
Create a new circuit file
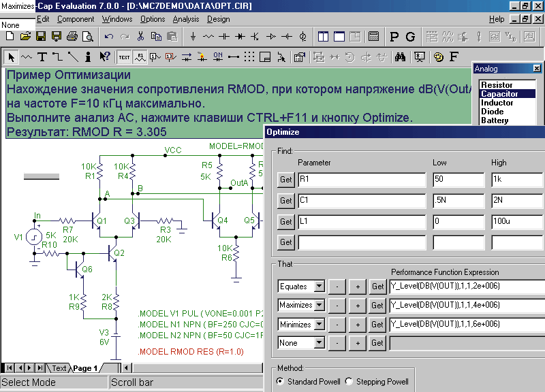point(10,37)
